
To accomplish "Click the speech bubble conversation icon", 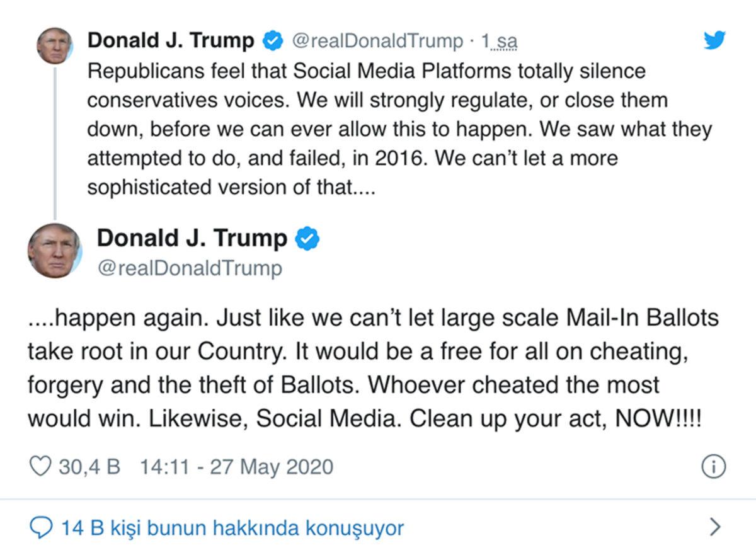I will coord(43,529).
